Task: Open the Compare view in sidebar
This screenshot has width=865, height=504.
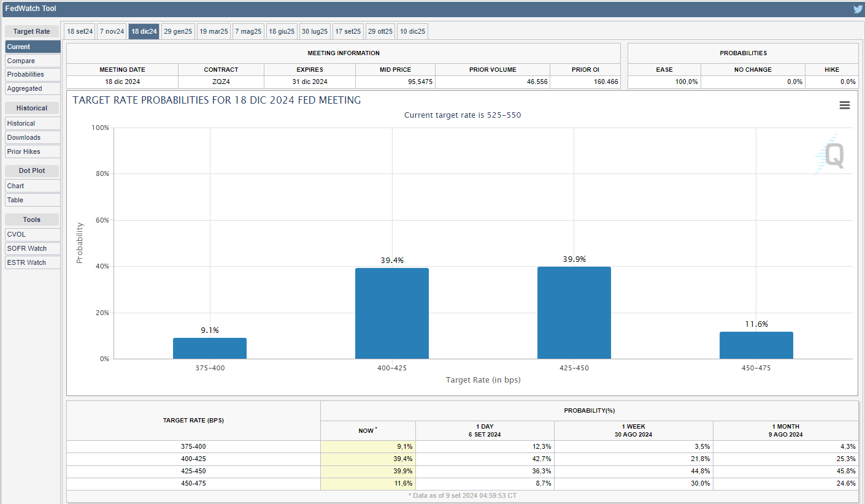Action: 33,61
